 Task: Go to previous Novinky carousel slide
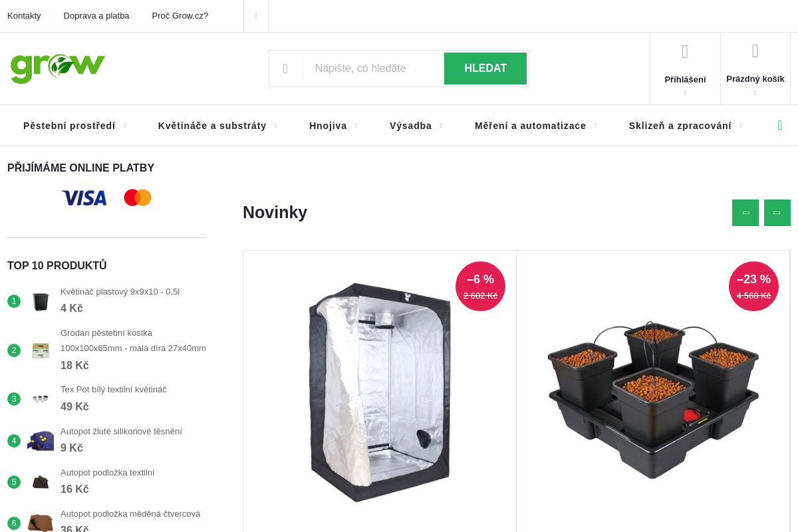point(745,213)
